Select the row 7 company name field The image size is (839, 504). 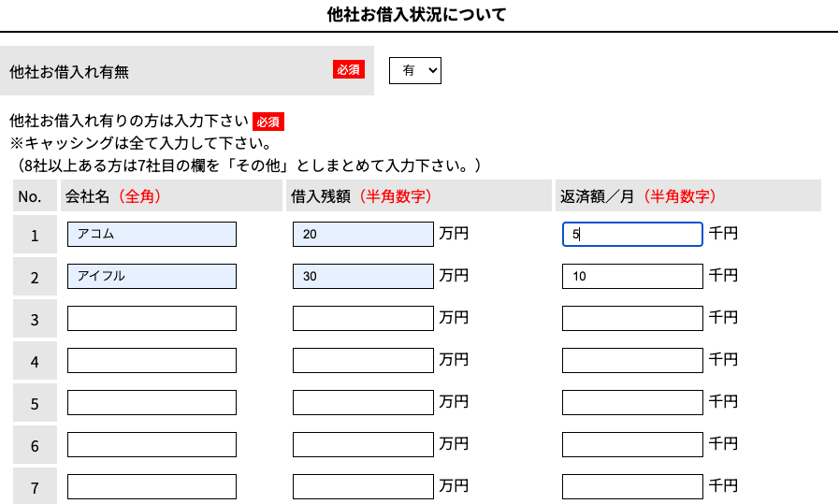tap(152, 486)
